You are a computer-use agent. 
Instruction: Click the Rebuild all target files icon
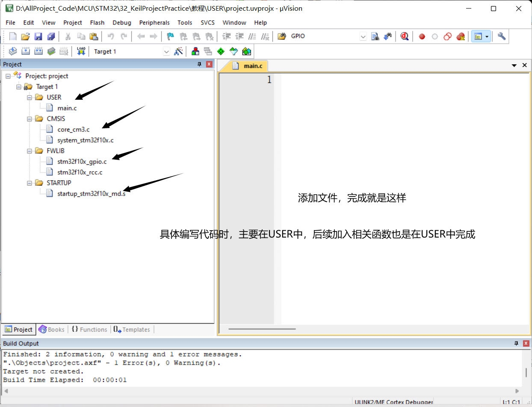[38, 51]
